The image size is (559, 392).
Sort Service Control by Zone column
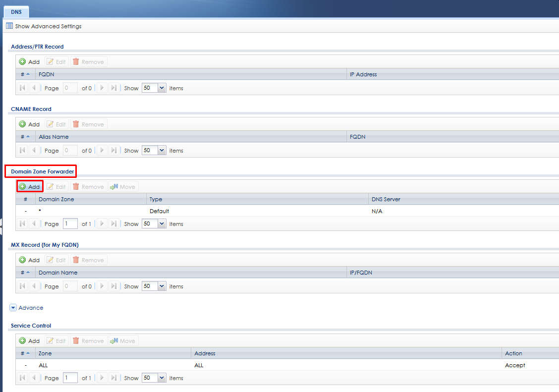[x=114, y=353]
